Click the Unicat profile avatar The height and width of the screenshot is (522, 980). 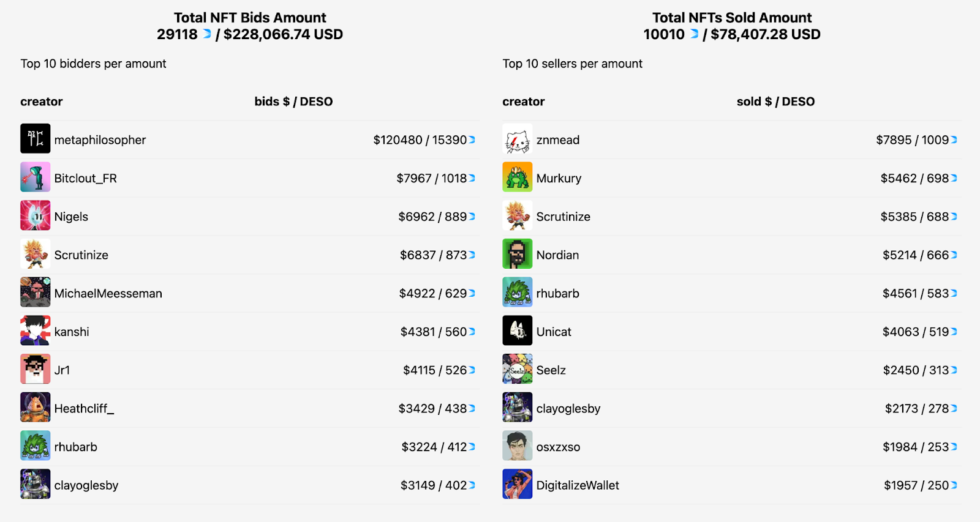tap(517, 331)
